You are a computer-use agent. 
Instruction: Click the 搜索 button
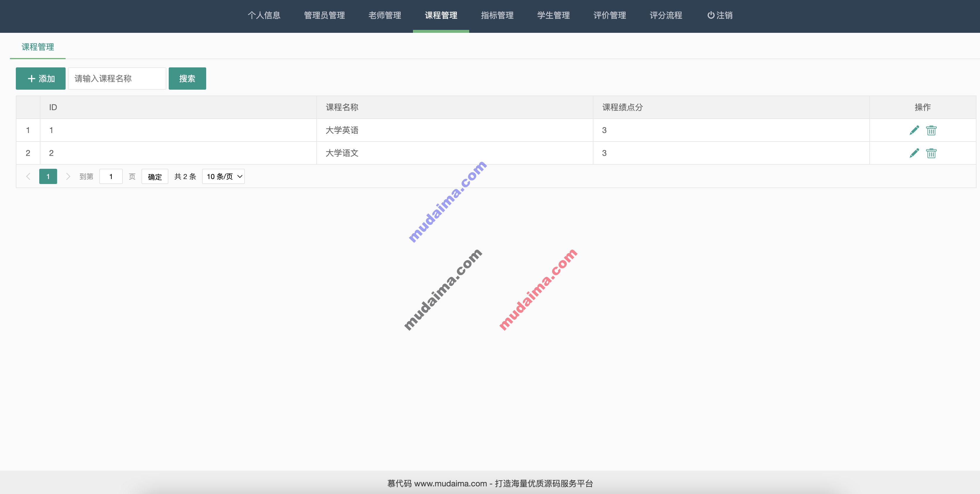click(187, 79)
